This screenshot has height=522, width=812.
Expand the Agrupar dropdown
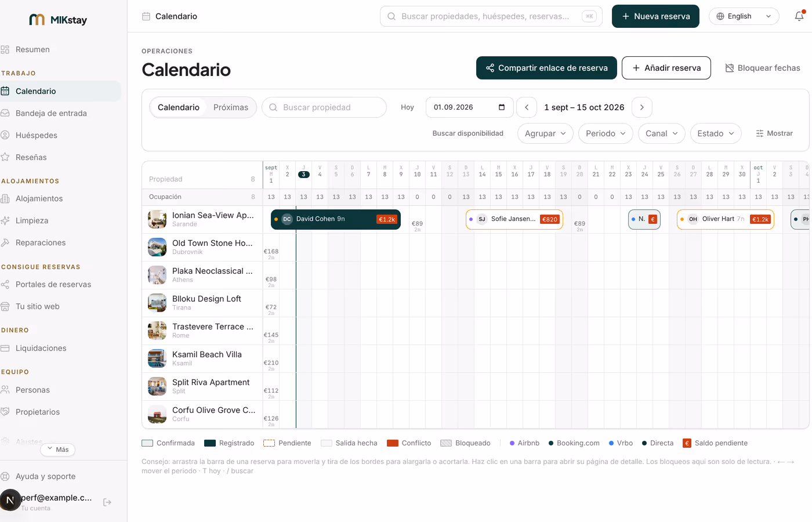(545, 133)
